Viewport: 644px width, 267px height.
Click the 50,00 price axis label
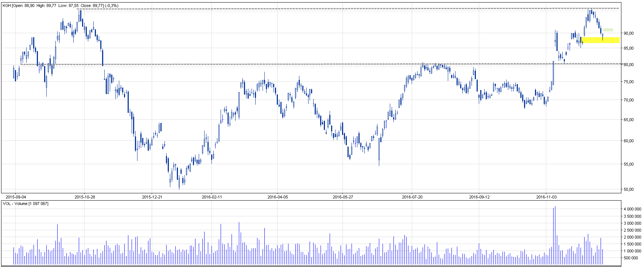pyautogui.click(x=628, y=189)
